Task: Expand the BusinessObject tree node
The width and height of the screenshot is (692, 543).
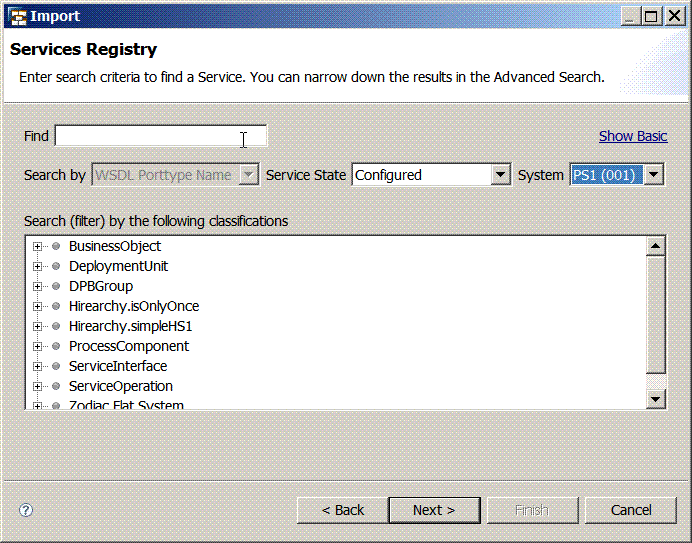Action: [x=38, y=246]
